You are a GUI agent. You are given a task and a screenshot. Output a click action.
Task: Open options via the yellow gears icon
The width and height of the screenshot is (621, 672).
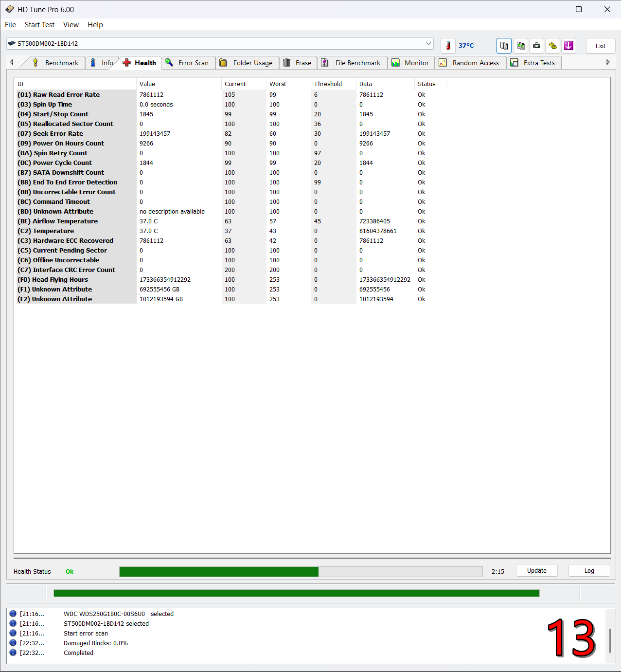553,46
